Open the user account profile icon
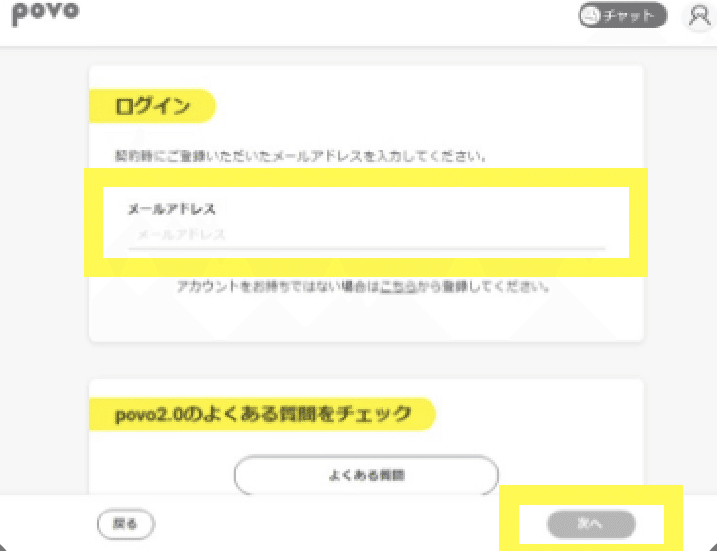 coord(699,17)
